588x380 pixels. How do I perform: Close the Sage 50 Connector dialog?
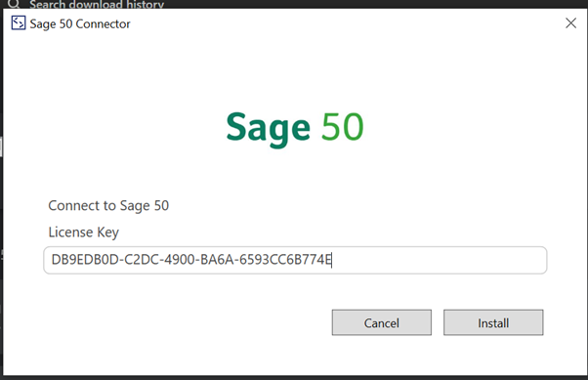point(570,23)
